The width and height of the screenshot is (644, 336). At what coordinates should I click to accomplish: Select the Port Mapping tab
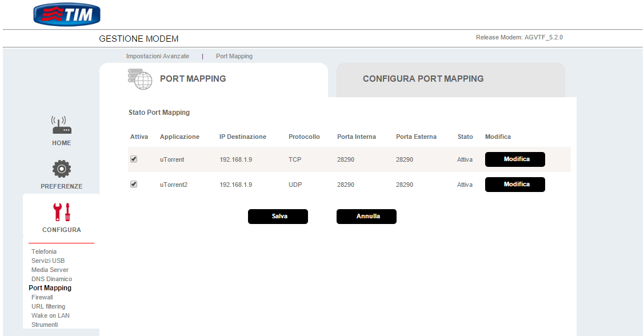point(193,79)
